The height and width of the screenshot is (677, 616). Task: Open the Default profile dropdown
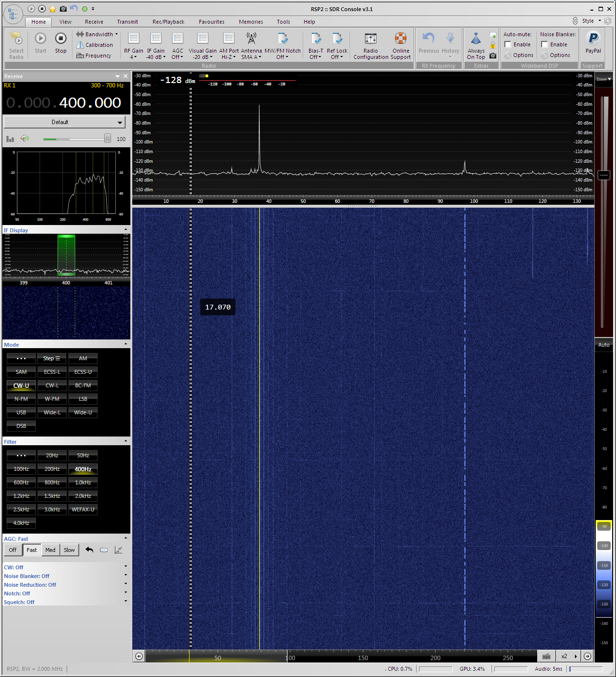[x=64, y=122]
